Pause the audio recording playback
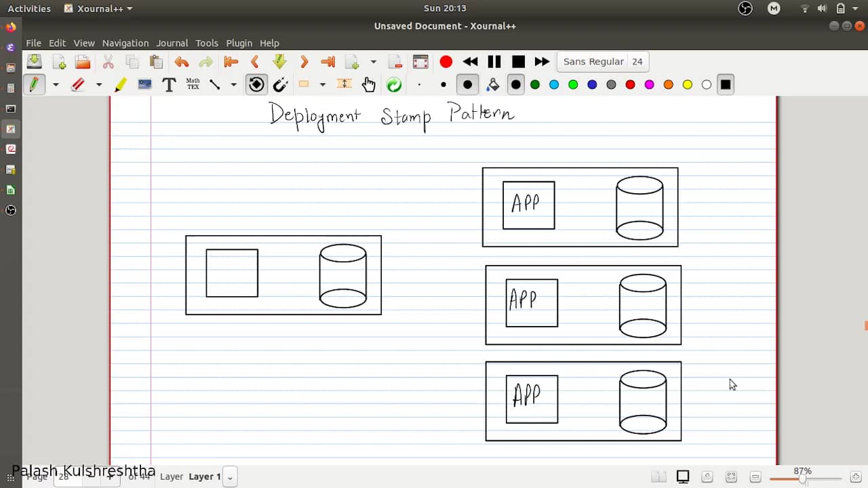This screenshot has width=868, height=488. [x=494, y=62]
